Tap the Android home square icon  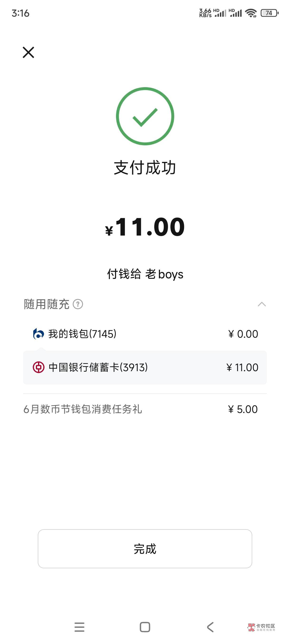click(145, 627)
